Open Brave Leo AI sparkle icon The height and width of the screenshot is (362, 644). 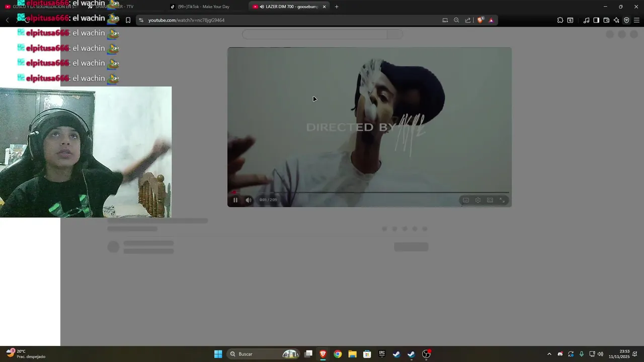point(616,20)
